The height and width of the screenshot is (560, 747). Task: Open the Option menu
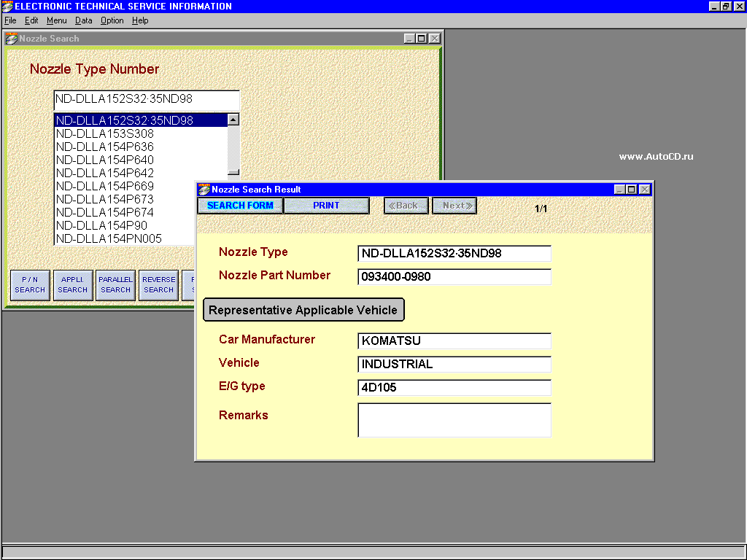pyautogui.click(x=112, y=20)
